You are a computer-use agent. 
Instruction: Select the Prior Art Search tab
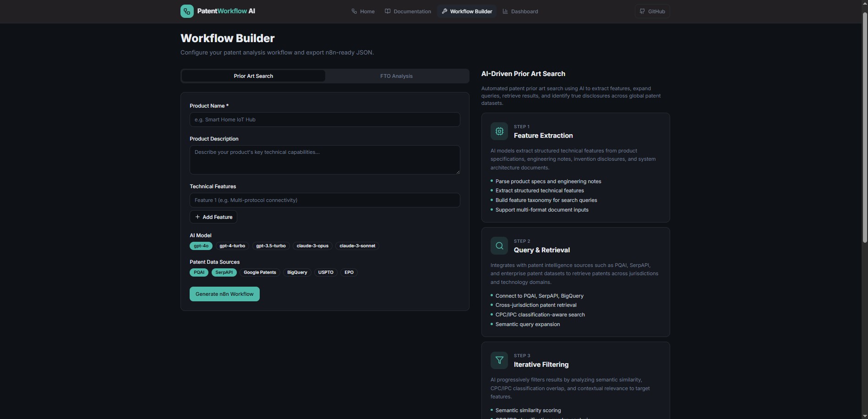coord(253,76)
